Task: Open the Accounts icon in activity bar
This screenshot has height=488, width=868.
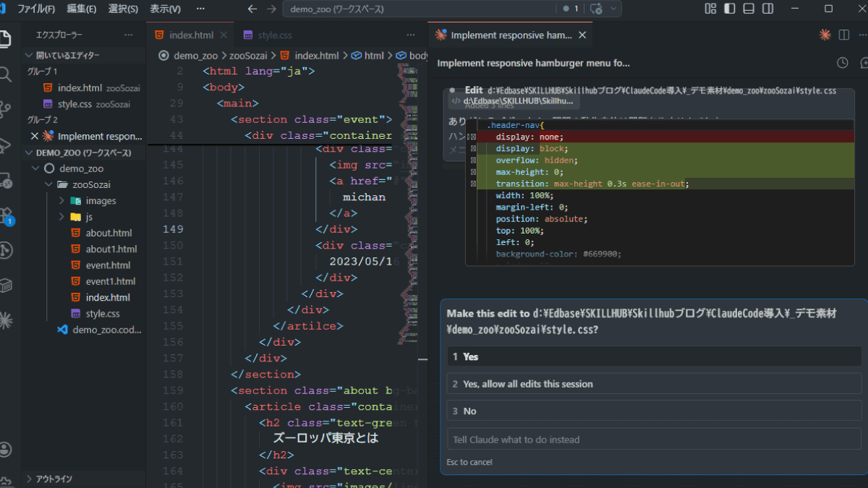Action: (x=6, y=450)
